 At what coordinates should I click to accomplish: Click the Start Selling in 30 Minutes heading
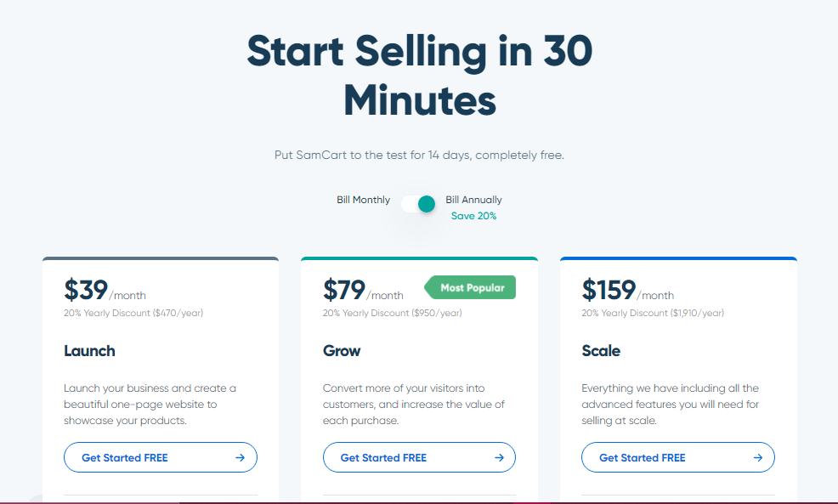click(x=419, y=76)
